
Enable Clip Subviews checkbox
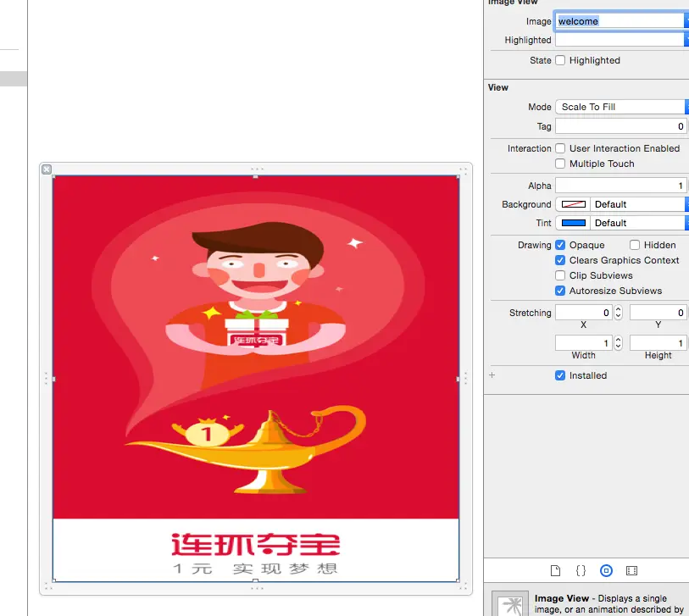[x=560, y=275]
